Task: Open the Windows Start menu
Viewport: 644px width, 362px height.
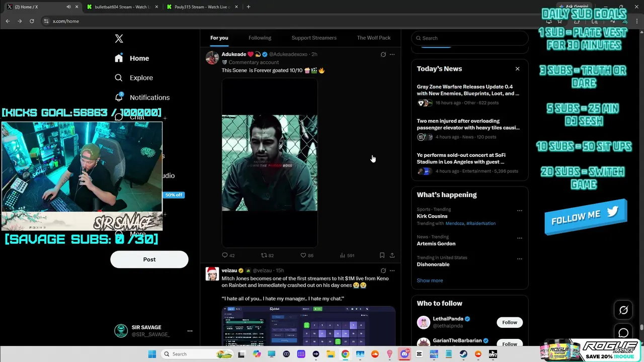Action: [152, 354]
